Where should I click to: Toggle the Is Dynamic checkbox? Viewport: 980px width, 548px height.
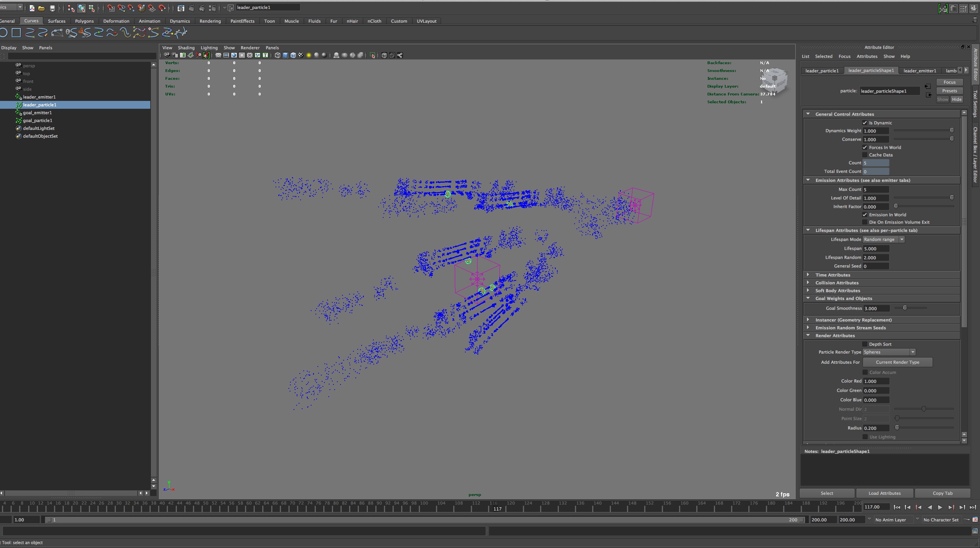coord(865,123)
